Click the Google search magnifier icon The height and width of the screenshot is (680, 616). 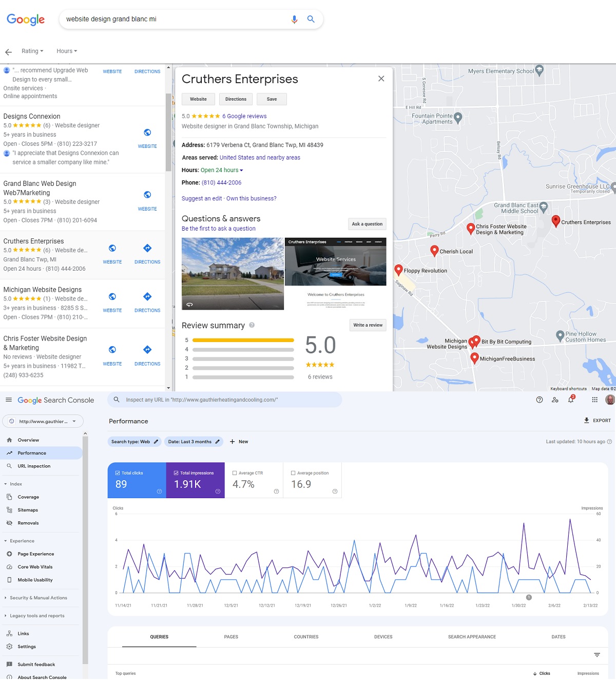(311, 19)
